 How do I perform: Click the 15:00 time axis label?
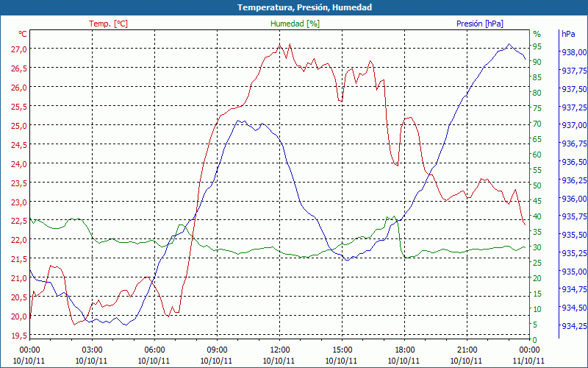pos(342,350)
